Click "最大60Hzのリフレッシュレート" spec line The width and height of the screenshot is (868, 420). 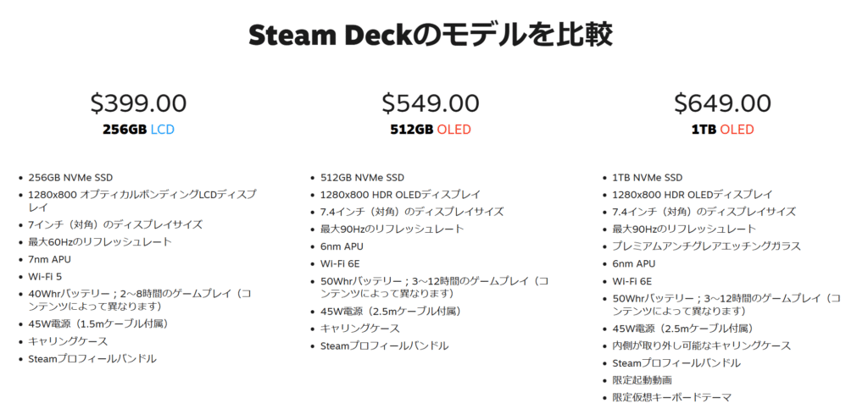coord(100,241)
